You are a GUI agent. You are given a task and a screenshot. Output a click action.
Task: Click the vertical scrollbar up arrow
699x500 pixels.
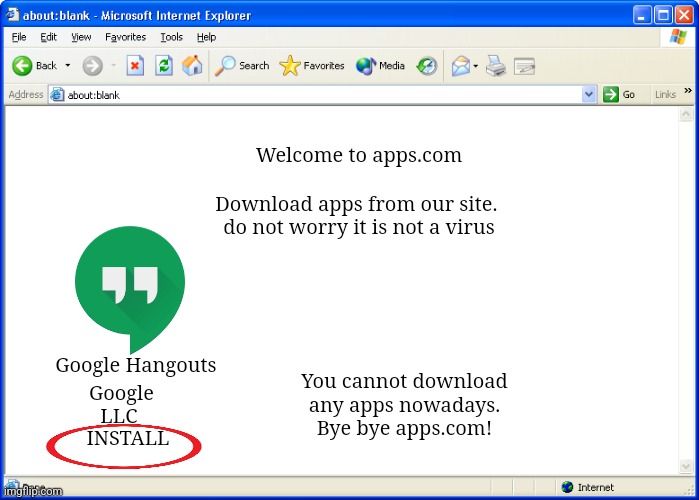(x=686, y=115)
